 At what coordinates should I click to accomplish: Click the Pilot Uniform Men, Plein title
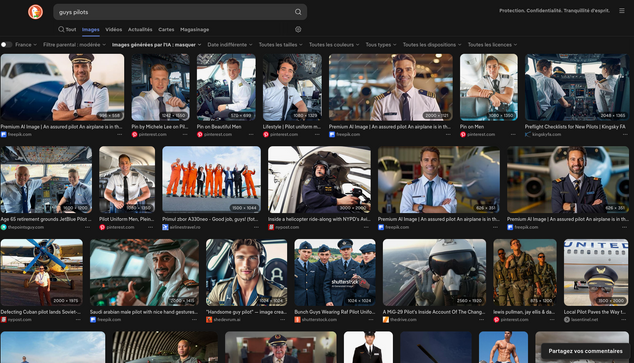tap(127, 219)
